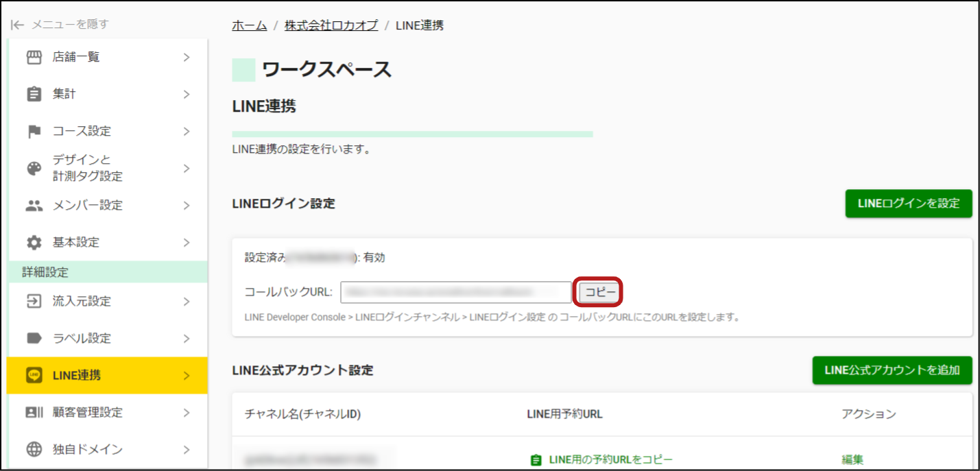
Task: Expand 流入元設定 chevron arrow
Action: pyautogui.click(x=186, y=302)
